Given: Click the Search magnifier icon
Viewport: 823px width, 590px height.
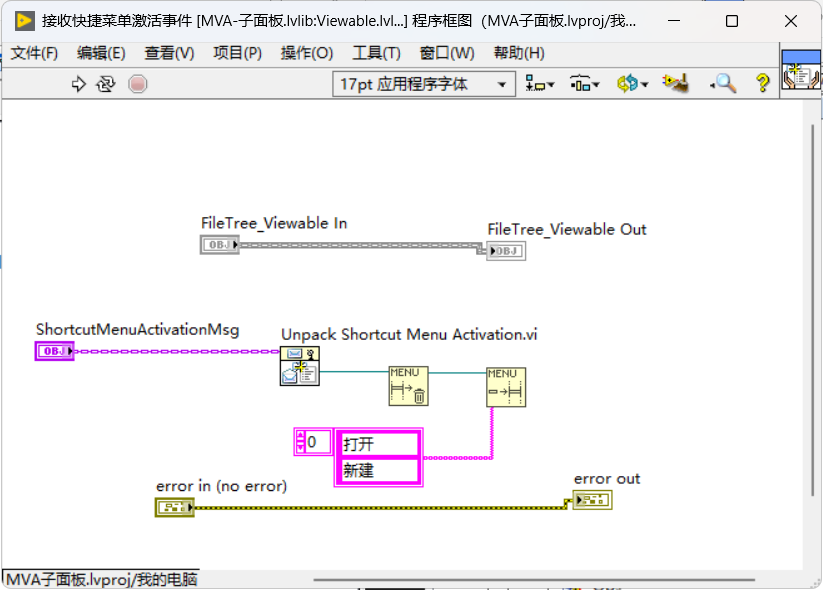Looking at the screenshot, I should pos(724,83).
